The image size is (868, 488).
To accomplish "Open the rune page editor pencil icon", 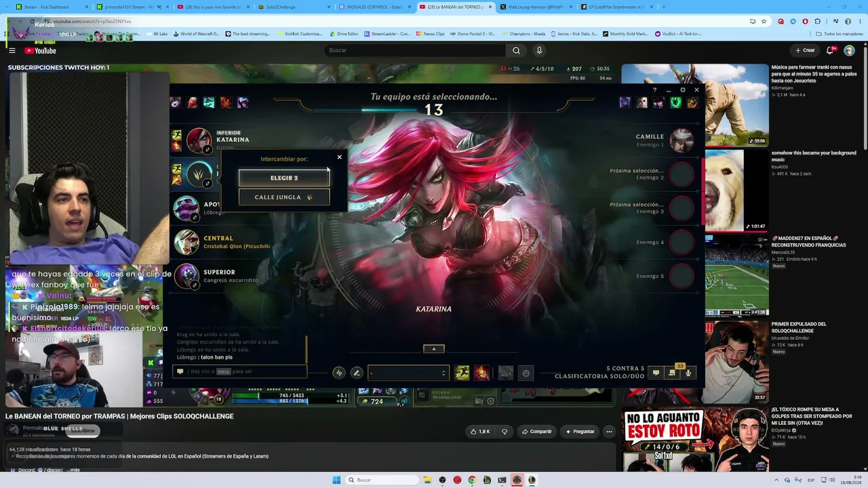I will 356,373.
